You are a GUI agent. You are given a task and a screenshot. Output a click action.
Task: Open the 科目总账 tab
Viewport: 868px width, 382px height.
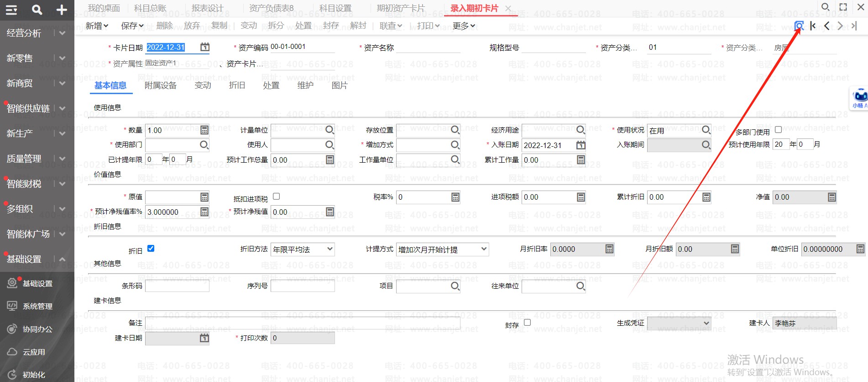[x=150, y=8]
